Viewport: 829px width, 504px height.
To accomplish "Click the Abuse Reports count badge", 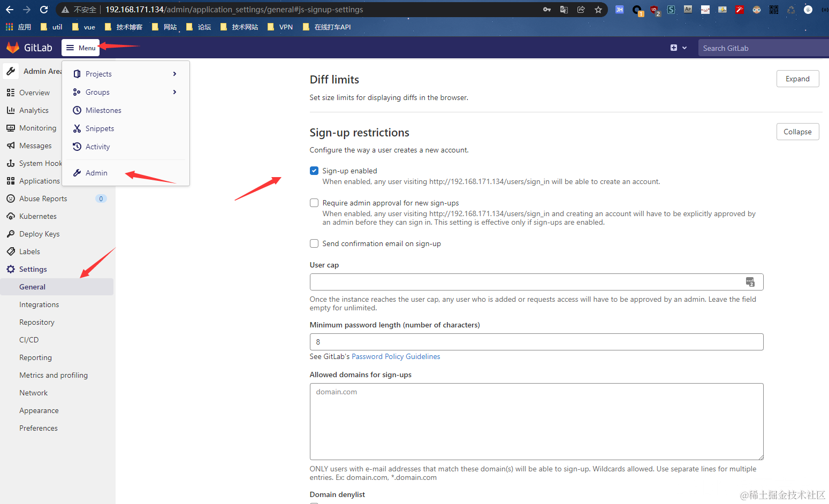I will [x=101, y=198].
